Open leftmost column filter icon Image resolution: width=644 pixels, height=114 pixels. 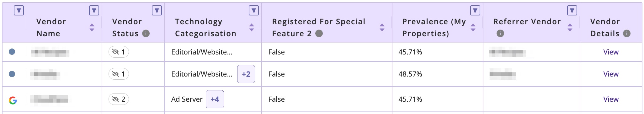coord(19,10)
